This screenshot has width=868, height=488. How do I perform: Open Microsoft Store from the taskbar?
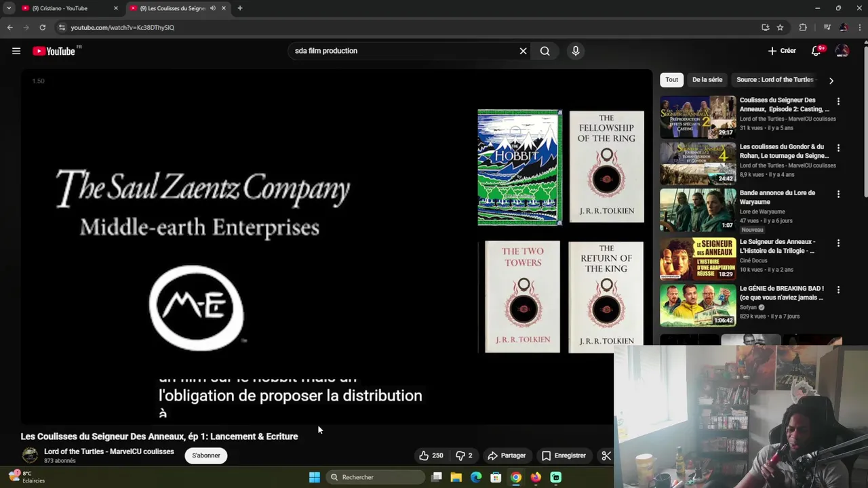[x=496, y=477]
